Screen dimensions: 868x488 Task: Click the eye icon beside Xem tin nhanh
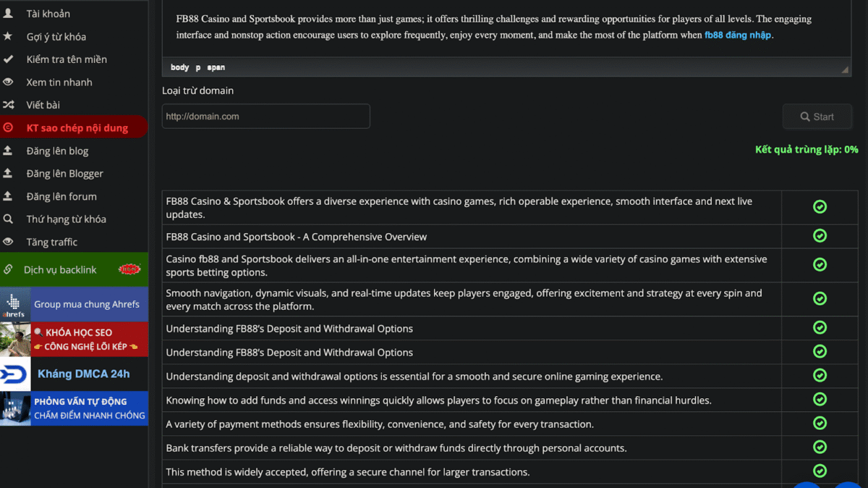point(8,82)
